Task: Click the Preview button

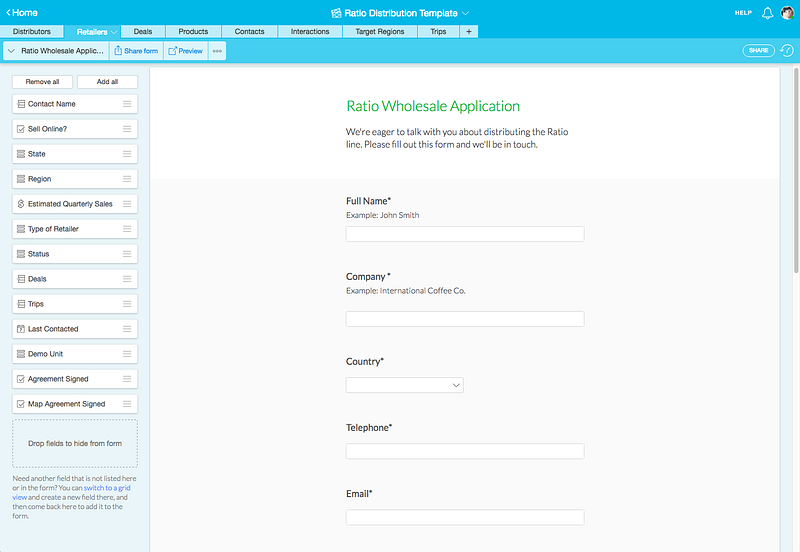Action: point(186,51)
